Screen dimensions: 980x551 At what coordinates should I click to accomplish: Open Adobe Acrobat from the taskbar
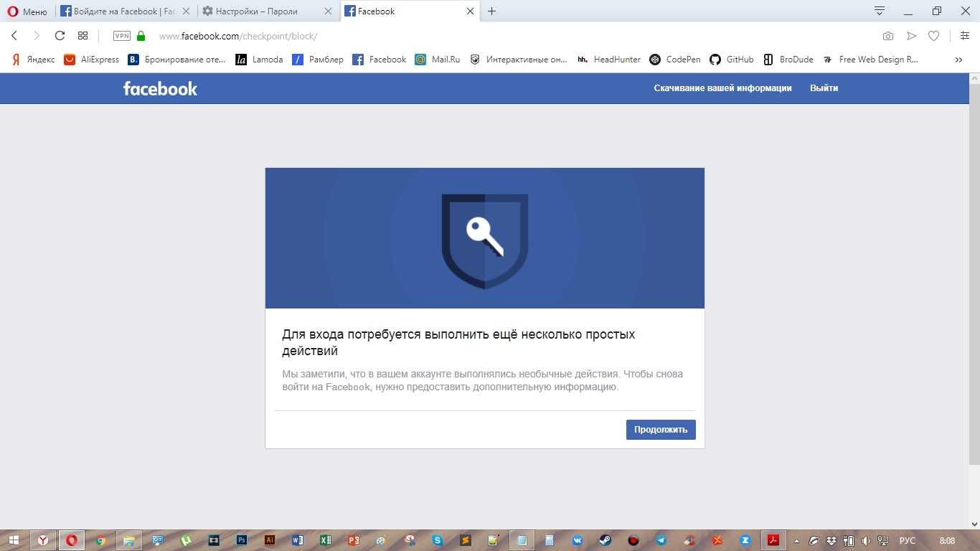[x=773, y=540]
